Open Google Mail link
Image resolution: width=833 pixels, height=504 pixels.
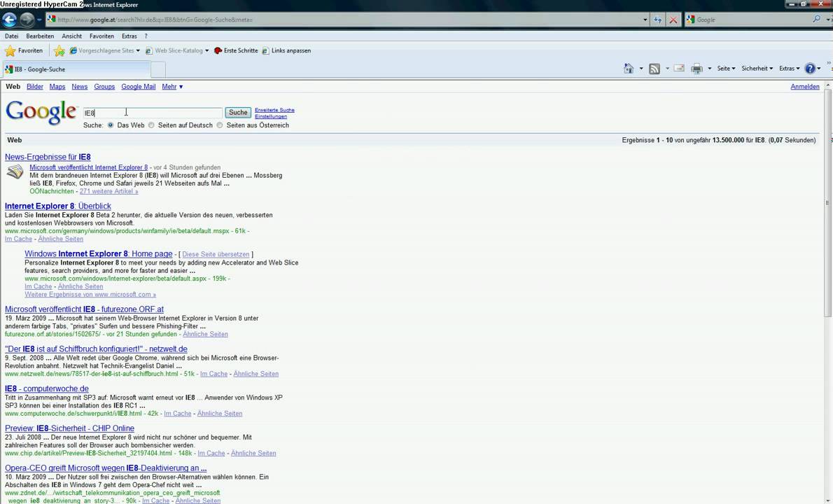[138, 87]
